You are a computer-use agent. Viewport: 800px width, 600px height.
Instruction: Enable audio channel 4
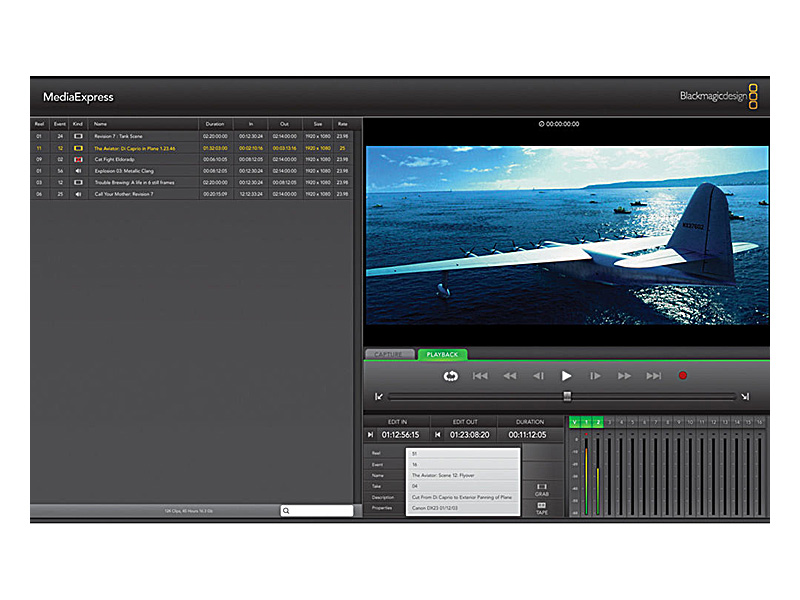click(x=621, y=422)
